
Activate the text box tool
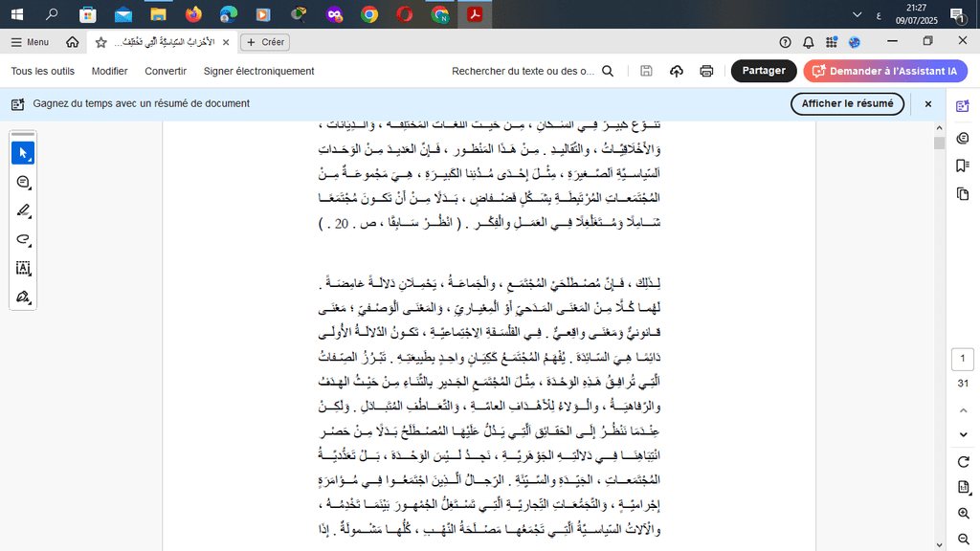click(x=23, y=268)
